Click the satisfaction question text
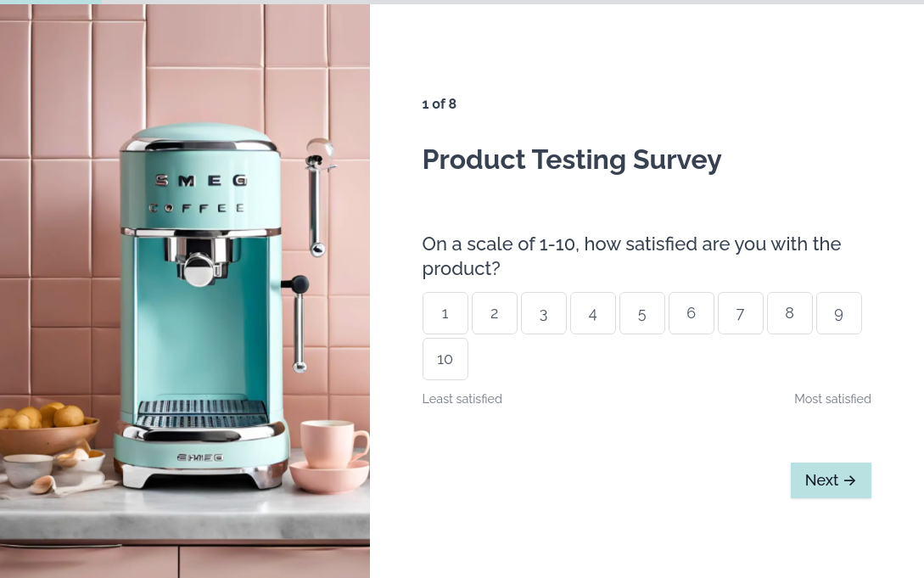 [x=631, y=255]
